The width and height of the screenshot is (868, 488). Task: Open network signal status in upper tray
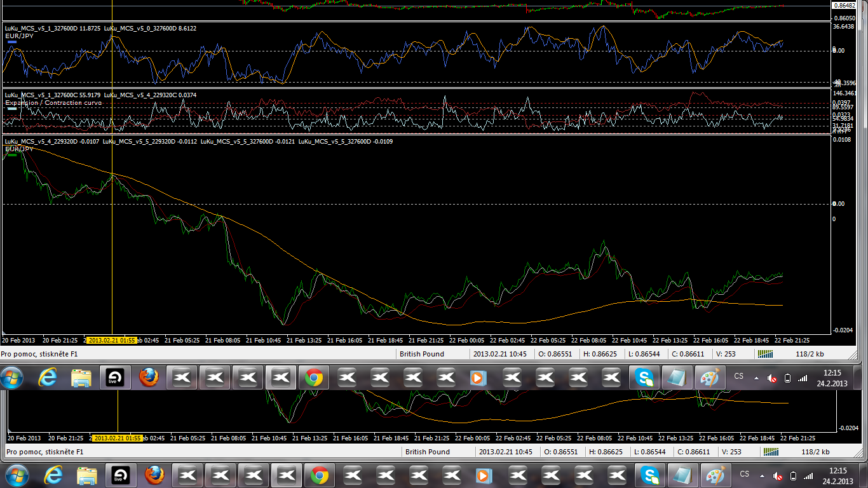[x=803, y=378]
